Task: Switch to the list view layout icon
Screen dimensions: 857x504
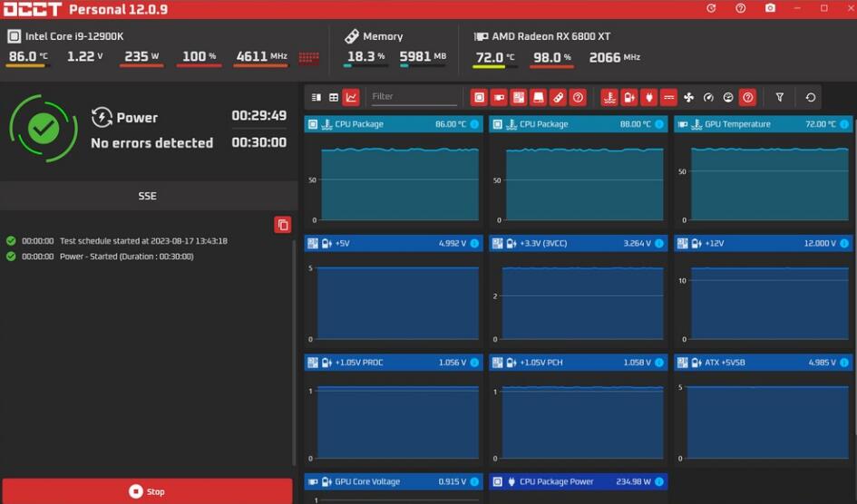Action: tap(317, 97)
